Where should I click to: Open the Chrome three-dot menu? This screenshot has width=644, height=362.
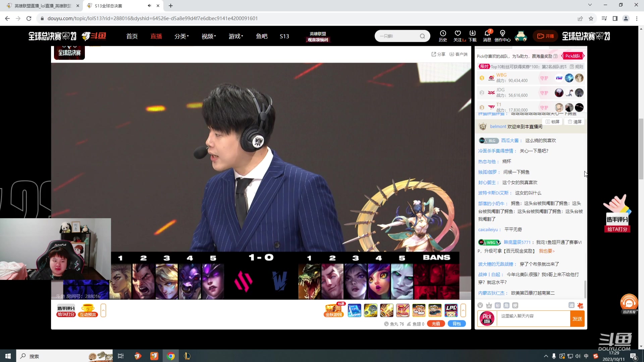pos(637,18)
